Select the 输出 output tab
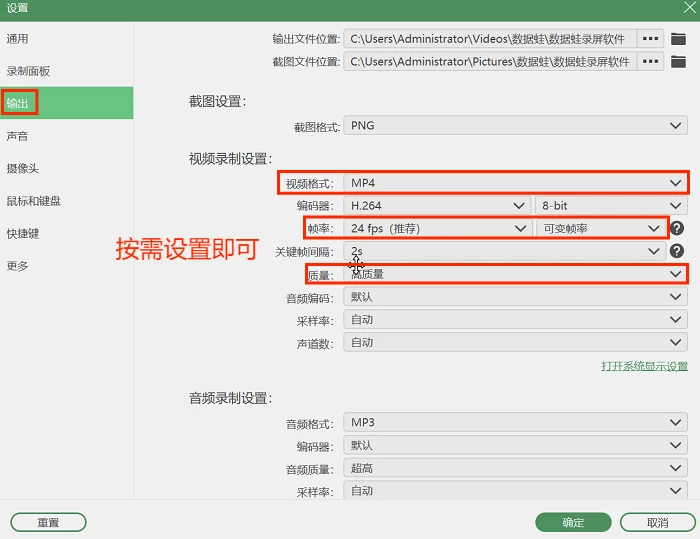Screen dimensions: 700x539 pyautogui.click(x=67, y=103)
